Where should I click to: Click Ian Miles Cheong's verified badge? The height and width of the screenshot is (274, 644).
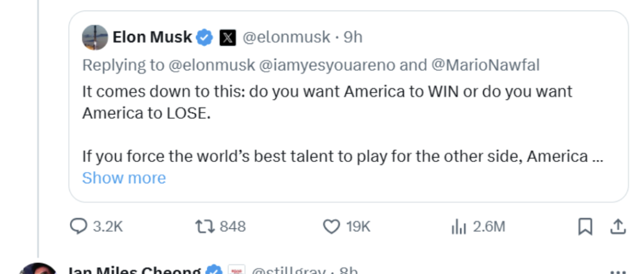(214, 270)
